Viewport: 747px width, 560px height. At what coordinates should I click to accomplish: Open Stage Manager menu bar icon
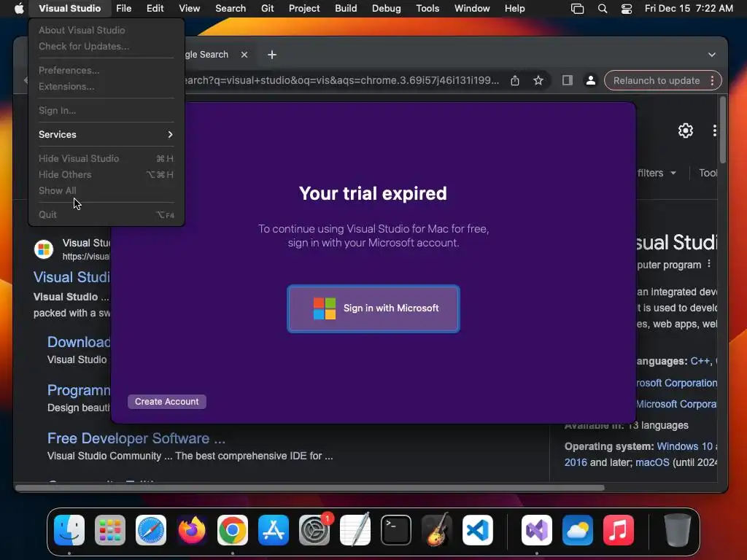[x=577, y=8]
